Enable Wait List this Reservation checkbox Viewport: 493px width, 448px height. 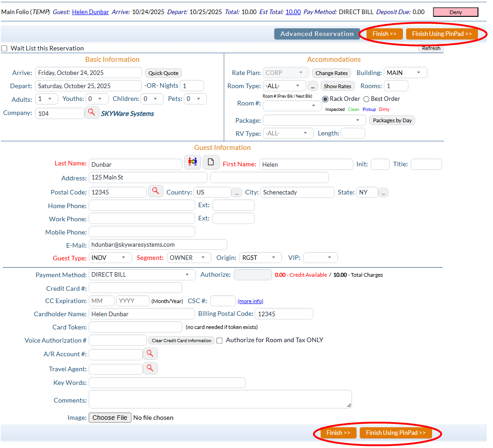[x=5, y=49]
